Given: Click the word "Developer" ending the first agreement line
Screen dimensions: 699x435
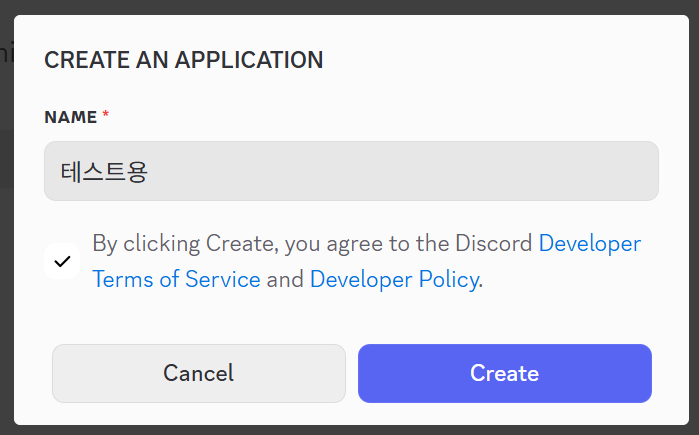Looking at the screenshot, I should coord(590,243).
